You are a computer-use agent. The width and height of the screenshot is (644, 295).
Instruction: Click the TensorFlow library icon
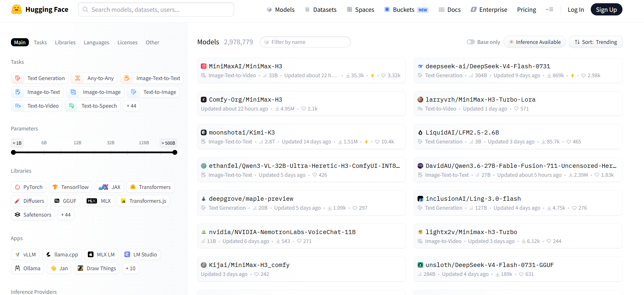coord(55,187)
